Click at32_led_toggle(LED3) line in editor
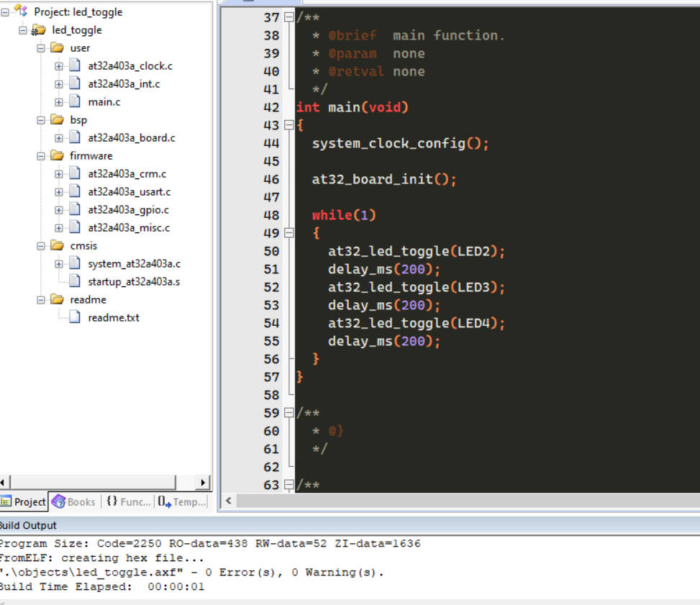The height and width of the screenshot is (605, 700). (417, 288)
